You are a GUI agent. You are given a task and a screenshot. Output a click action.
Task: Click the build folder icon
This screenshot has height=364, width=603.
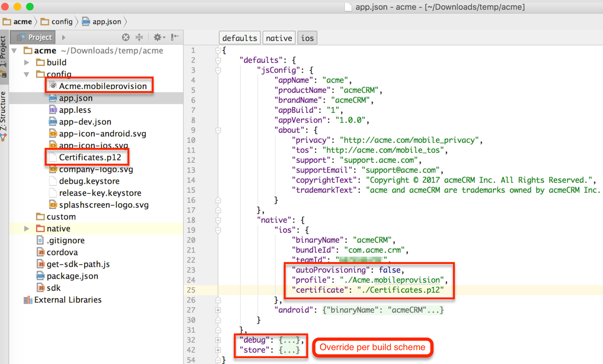40,62
